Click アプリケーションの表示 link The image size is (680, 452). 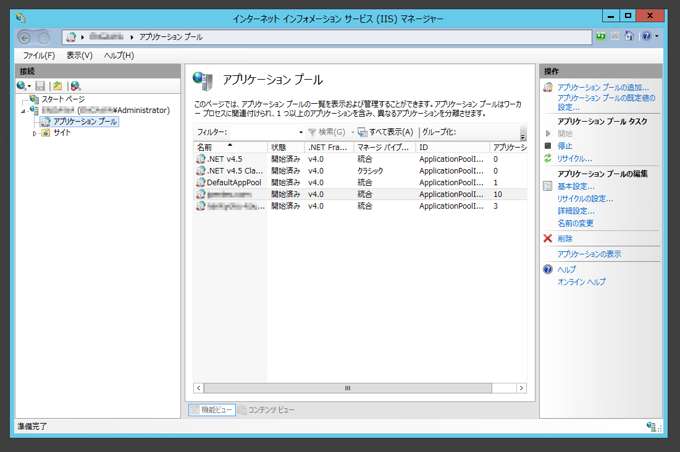[x=589, y=254]
